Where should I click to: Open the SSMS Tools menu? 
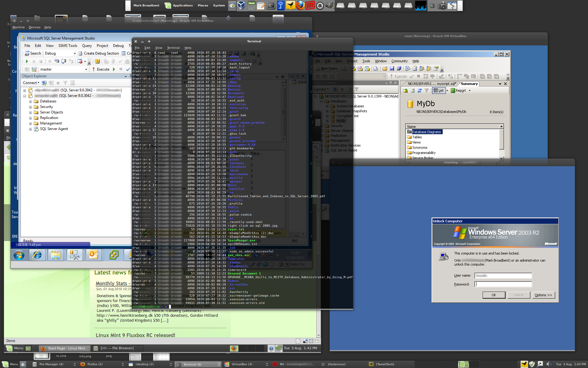68,46
